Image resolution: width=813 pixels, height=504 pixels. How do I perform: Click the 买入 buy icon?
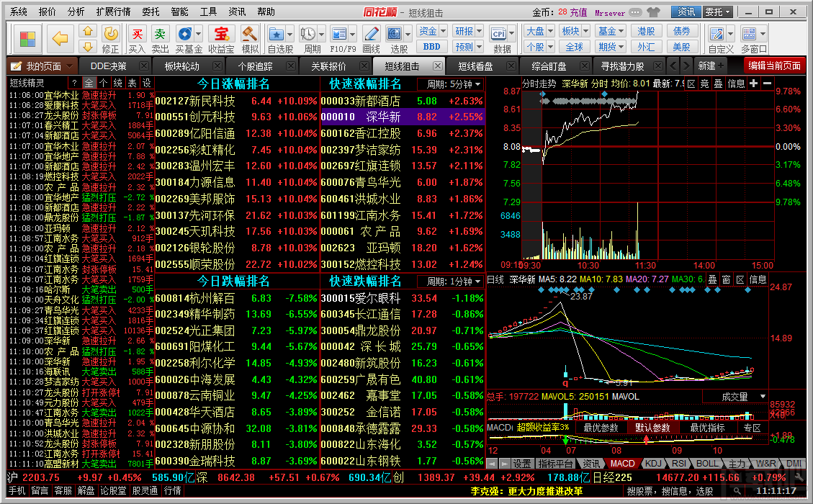(x=138, y=34)
